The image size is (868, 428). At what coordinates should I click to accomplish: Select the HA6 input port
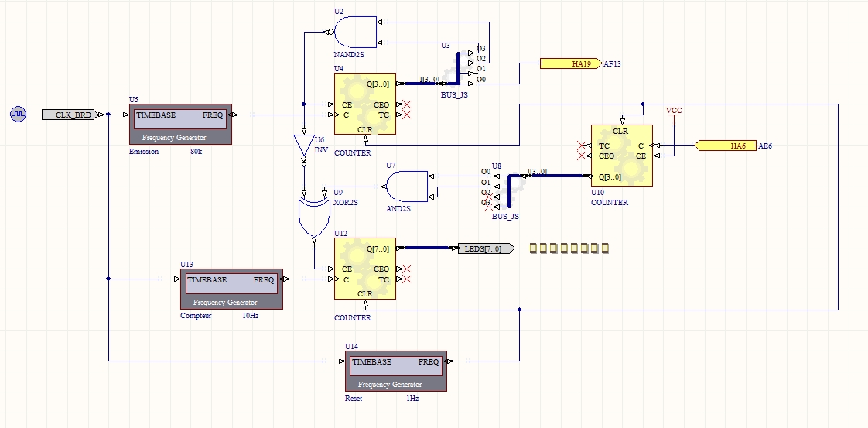[726, 145]
